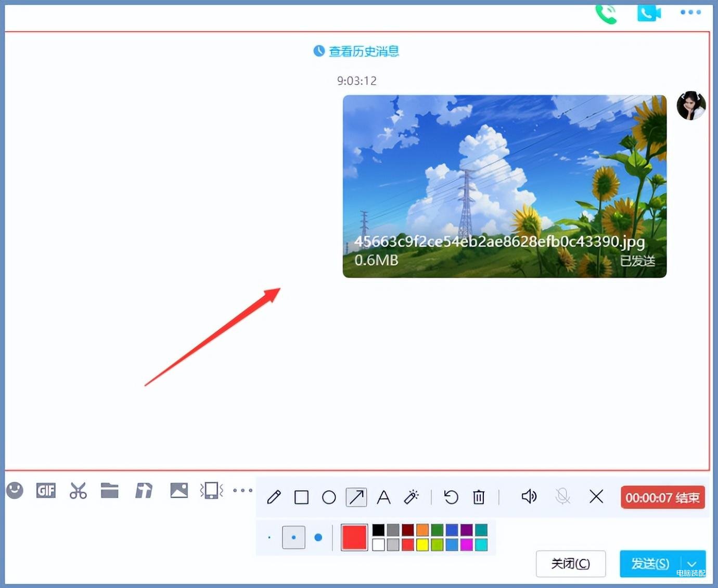Select the pencil drawing tool

[x=274, y=497]
